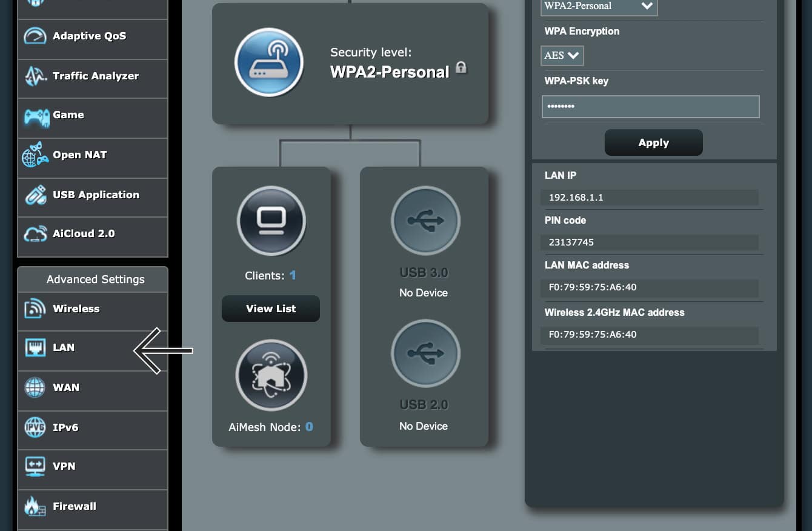This screenshot has height=531, width=812.
Task: Click the Apply button
Action: pyautogui.click(x=654, y=143)
